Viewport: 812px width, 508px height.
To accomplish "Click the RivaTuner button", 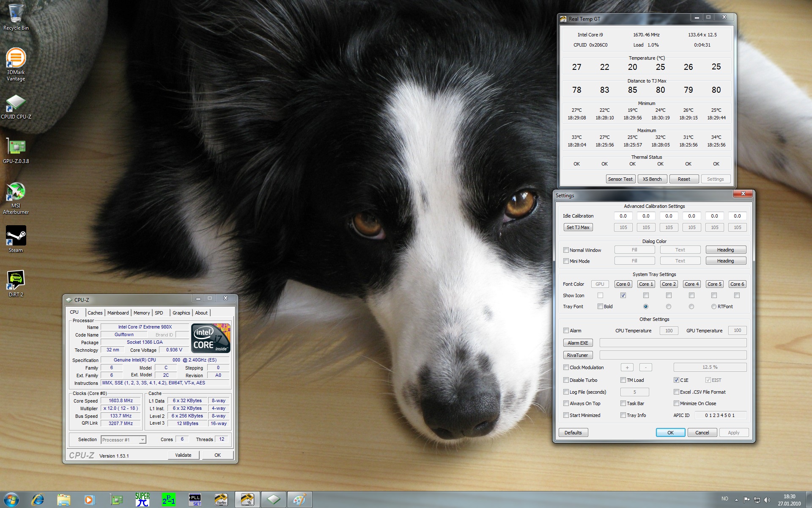I will coord(578,355).
